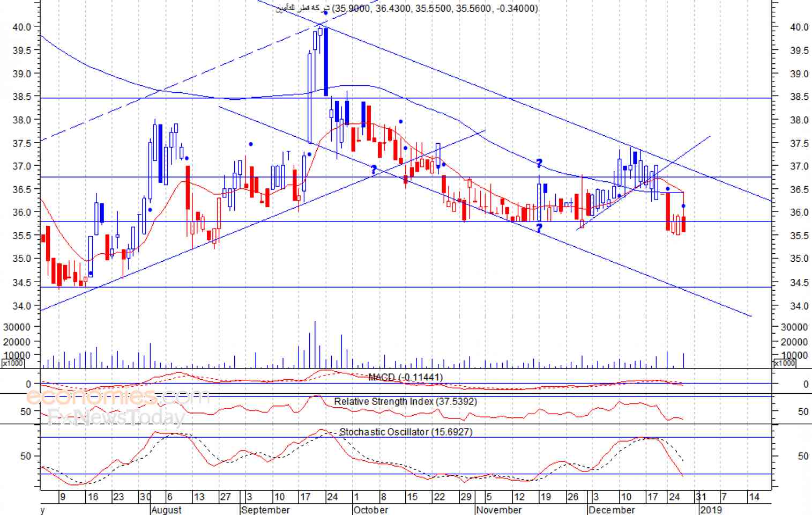This screenshot has width=812, height=515.
Task: Click date 26 in November on the time axis
Action: tap(573, 497)
